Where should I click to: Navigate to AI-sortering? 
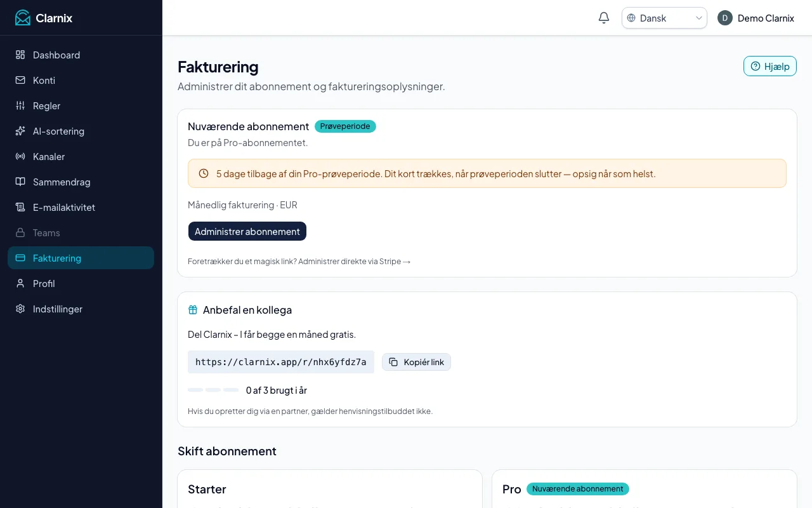point(81,131)
